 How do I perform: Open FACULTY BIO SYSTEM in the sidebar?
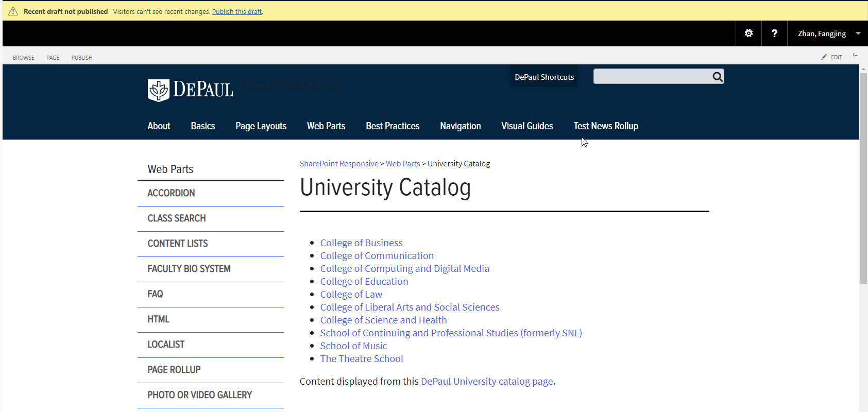211,269
